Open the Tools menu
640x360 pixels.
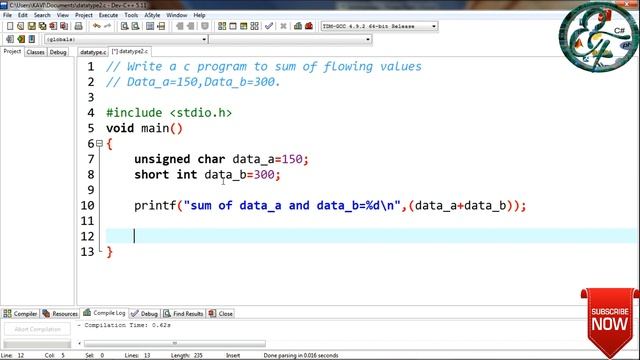pos(131,15)
